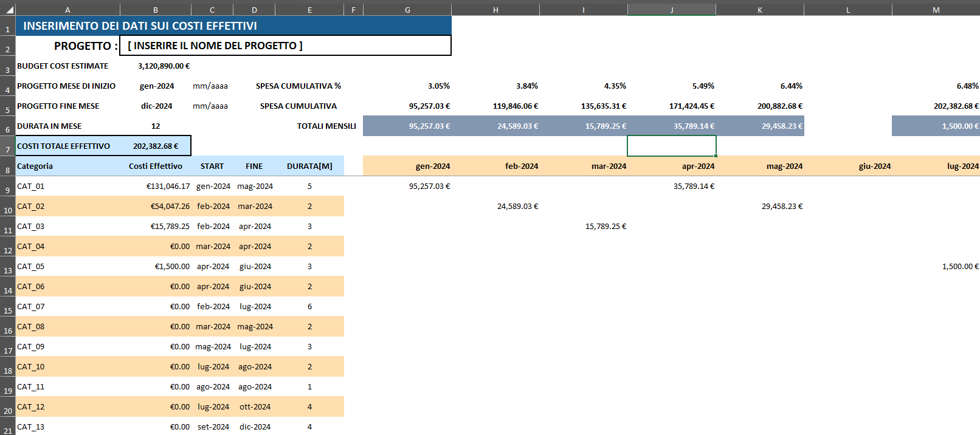Click the CAT_10 category cell

coord(67,367)
